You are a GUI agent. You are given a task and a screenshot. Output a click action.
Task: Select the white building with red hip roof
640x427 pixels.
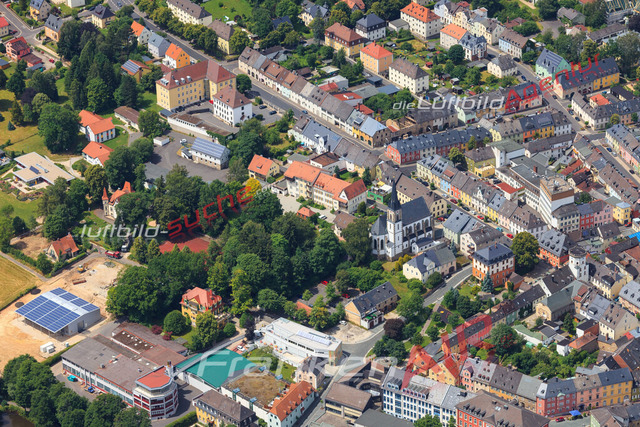point(232,104)
